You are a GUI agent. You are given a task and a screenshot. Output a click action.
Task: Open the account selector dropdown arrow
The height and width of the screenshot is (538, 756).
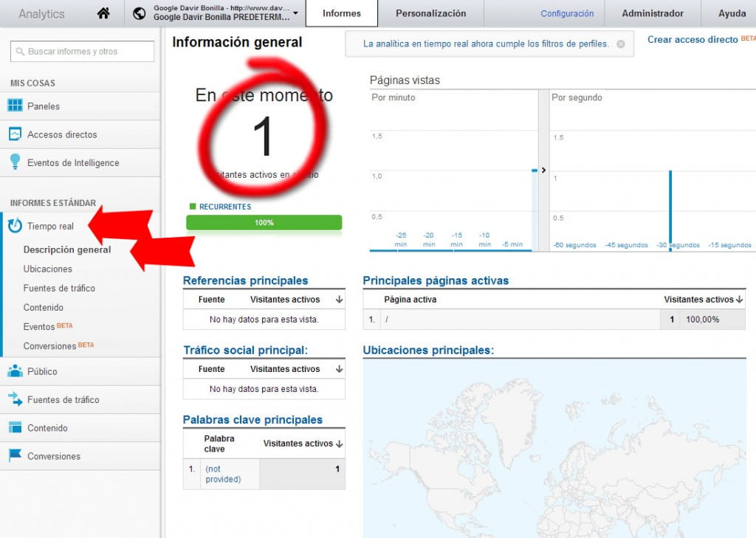tap(295, 13)
